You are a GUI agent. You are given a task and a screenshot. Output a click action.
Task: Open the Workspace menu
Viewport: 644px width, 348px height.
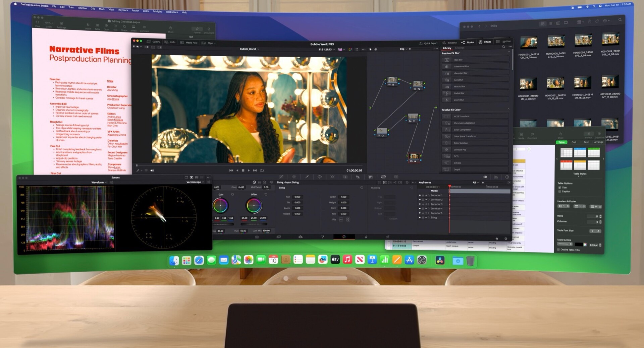point(172,12)
